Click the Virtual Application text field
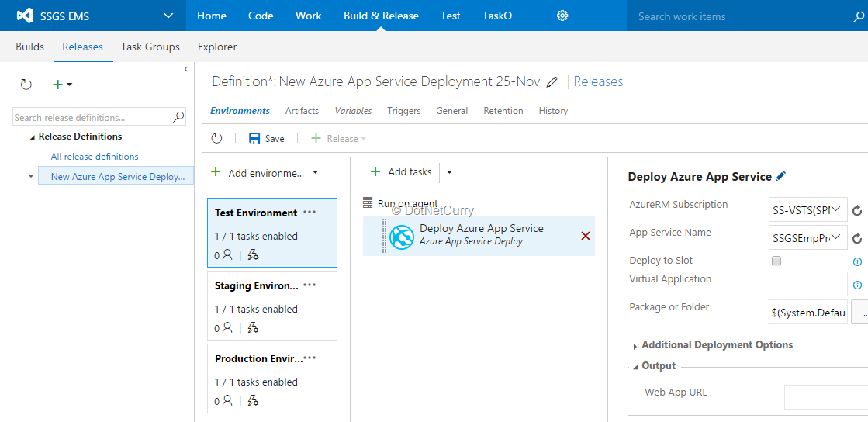Screen dimensions: 868x422 [807, 284]
